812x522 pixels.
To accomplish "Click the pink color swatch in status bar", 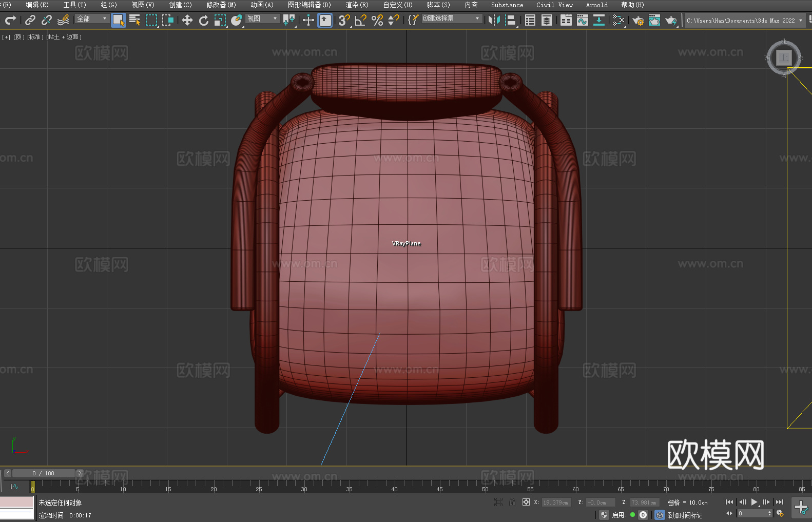I will coord(16,502).
